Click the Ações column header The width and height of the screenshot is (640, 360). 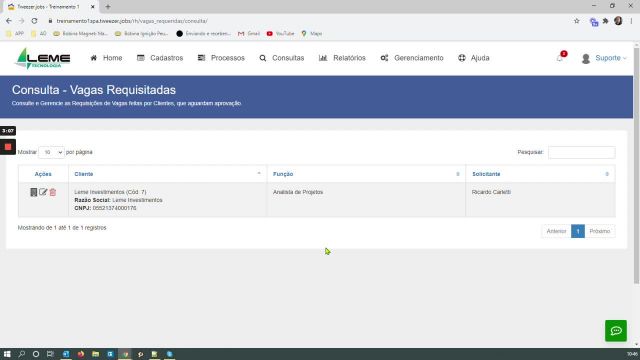[43, 174]
